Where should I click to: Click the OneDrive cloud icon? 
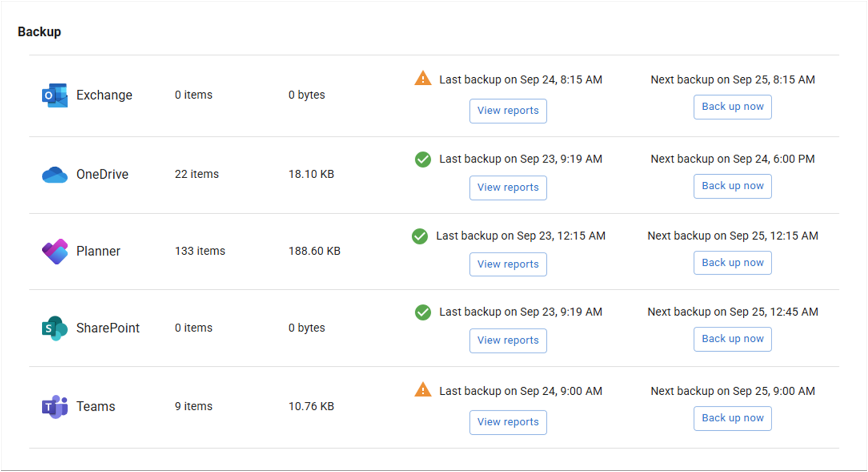[x=54, y=175]
